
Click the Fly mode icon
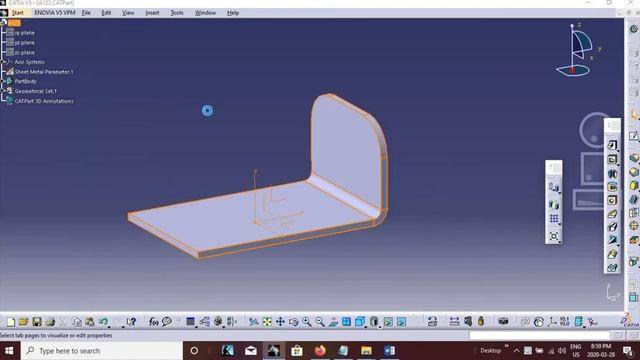[x=253, y=322]
